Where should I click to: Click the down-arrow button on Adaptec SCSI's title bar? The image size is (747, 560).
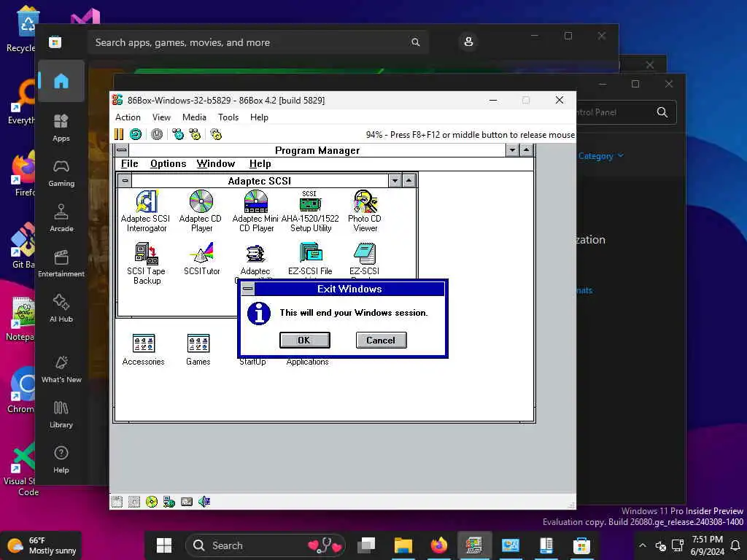coord(395,181)
